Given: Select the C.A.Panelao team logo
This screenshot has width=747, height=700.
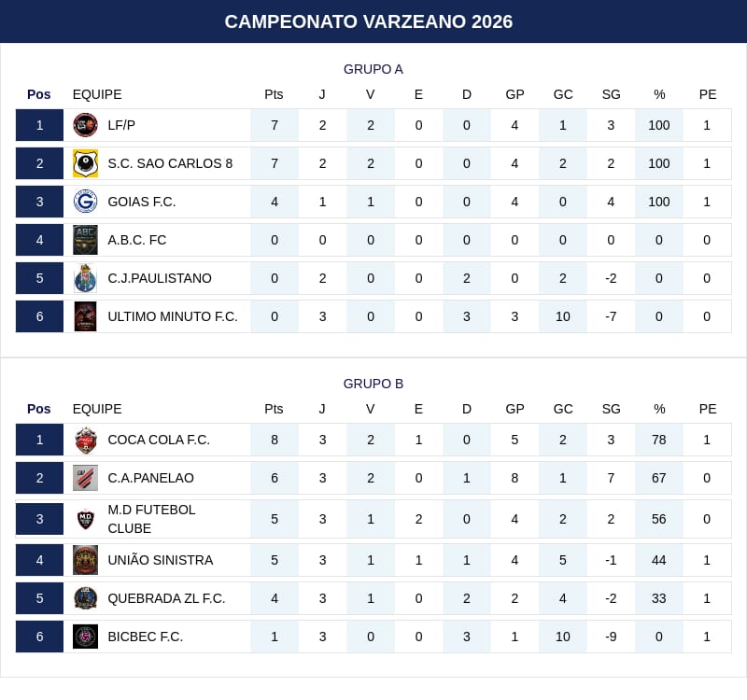Looking at the screenshot, I should pyautogui.click(x=85, y=478).
